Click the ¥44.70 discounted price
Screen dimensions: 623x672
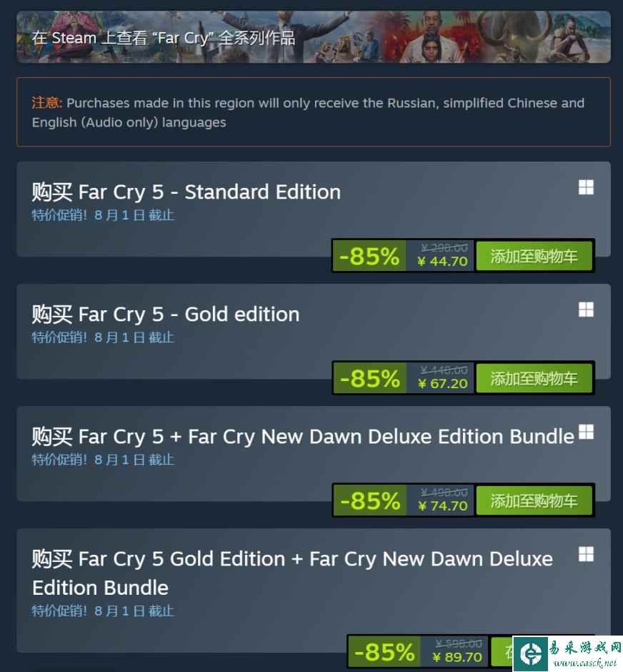442,261
